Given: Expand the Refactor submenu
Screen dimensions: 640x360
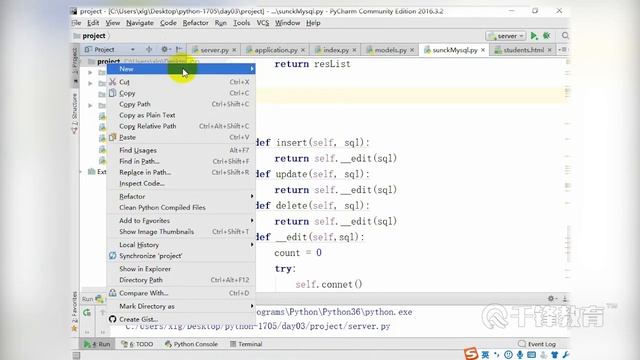Looking at the screenshot, I should pyautogui.click(x=181, y=196).
